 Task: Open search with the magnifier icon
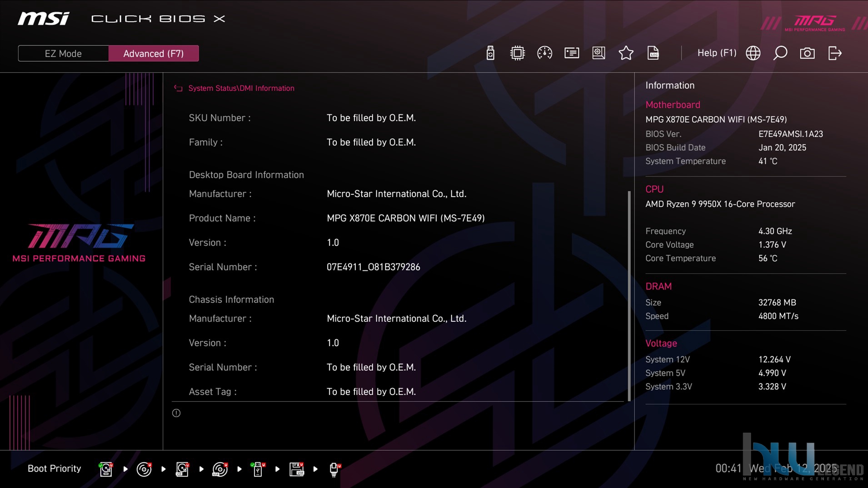coord(780,53)
